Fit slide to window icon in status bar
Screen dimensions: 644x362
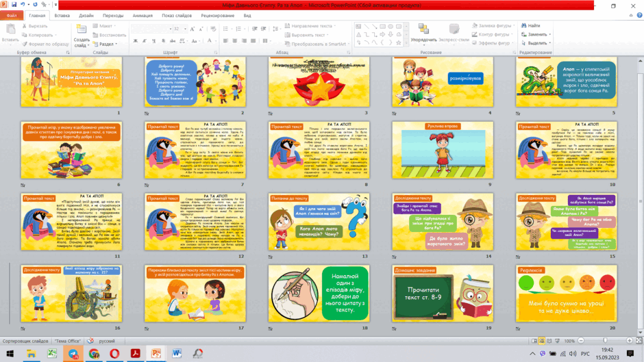click(639, 341)
